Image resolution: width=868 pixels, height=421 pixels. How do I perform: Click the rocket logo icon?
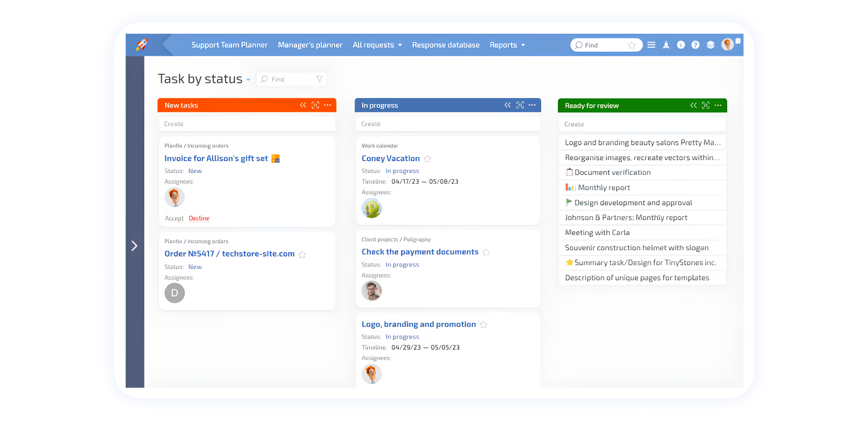click(142, 44)
